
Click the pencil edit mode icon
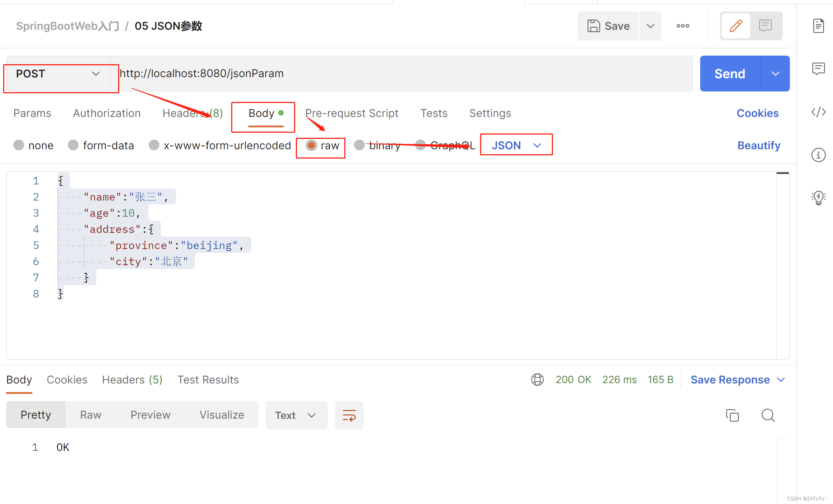tap(736, 26)
